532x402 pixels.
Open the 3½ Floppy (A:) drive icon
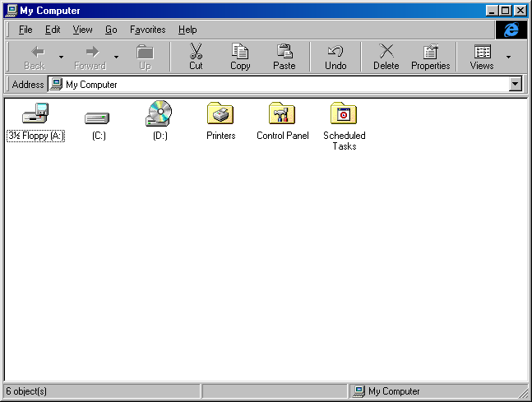coord(35,113)
